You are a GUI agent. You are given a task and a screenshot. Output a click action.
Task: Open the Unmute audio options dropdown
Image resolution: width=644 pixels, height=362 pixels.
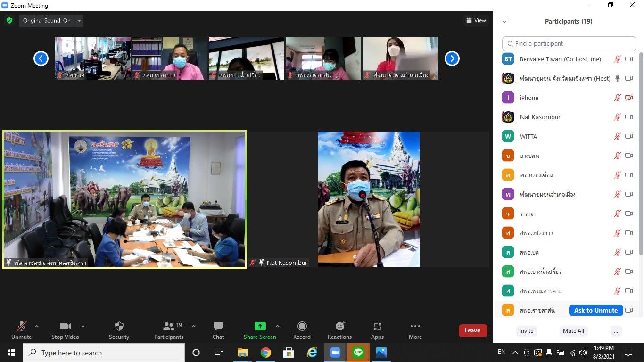[x=36, y=325]
